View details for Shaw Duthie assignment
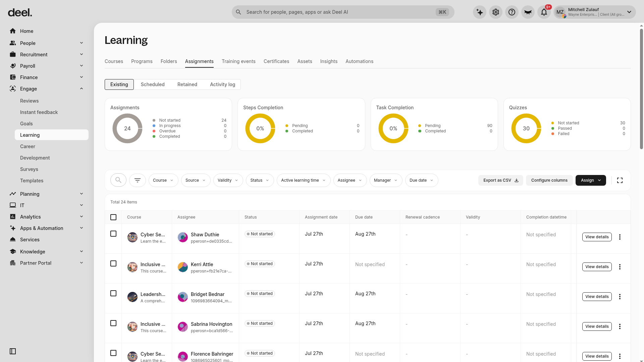 tap(597, 237)
